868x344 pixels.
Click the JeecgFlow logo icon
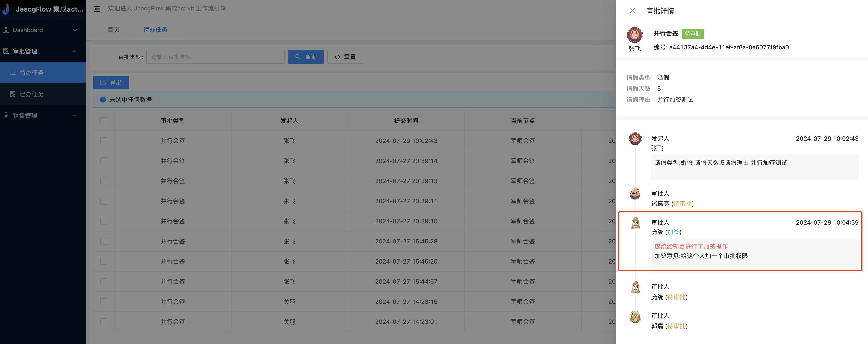pyautogui.click(x=6, y=9)
